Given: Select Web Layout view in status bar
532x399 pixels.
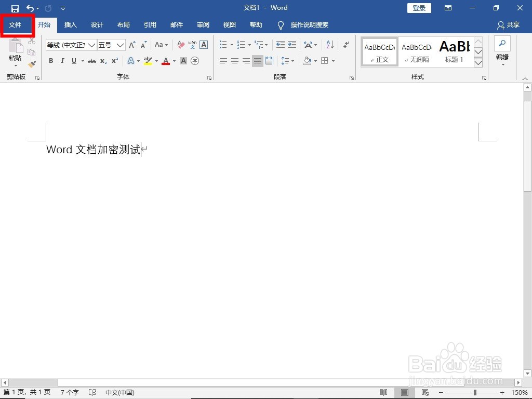Looking at the screenshot, I should tap(425, 392).
